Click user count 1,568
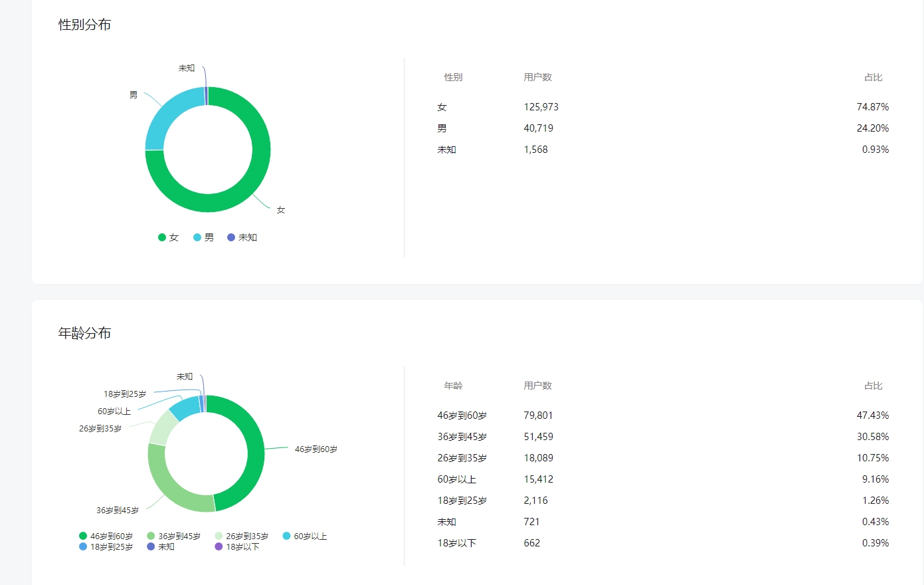 coord(535,150)
